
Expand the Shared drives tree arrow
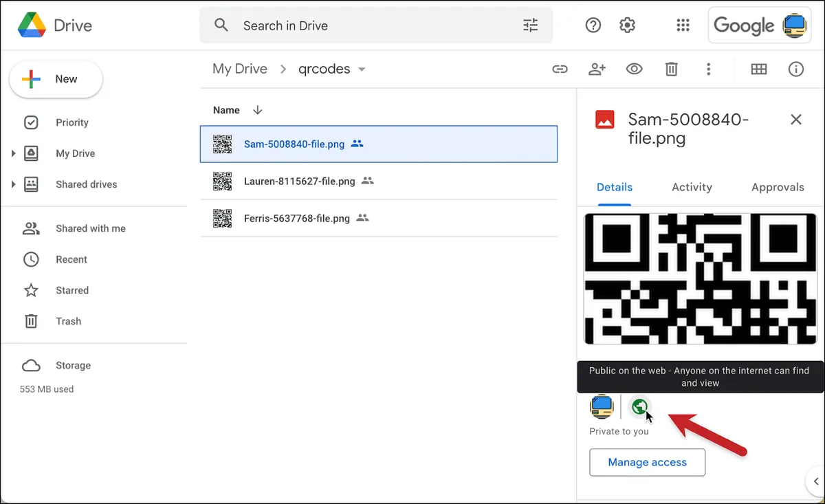tap(13, 184)
